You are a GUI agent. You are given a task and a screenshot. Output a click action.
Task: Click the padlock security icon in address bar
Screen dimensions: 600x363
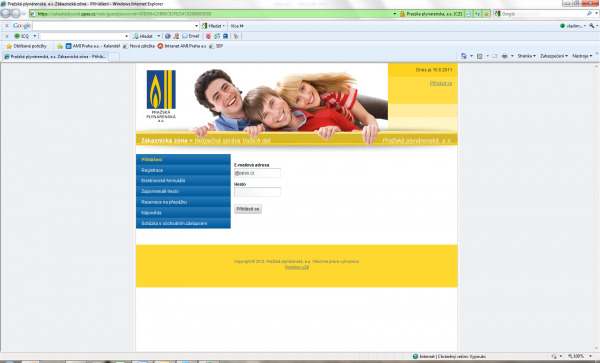[402, 14]
